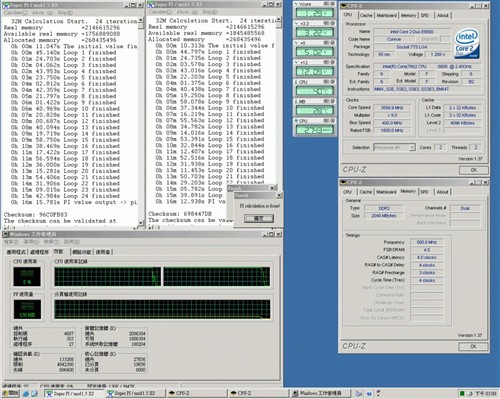Click the lines icon on the Vcore sensor widget
500x399 pixels.
coord(326,4)
